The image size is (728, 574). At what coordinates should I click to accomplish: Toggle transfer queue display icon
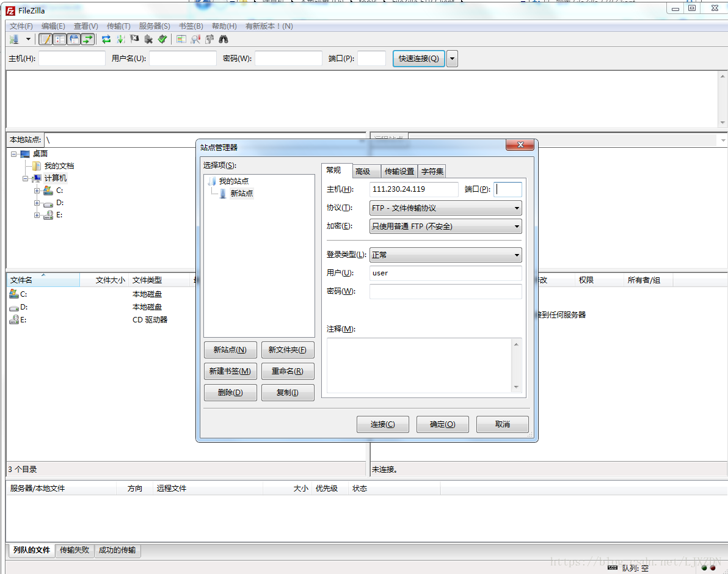(87, 40)
